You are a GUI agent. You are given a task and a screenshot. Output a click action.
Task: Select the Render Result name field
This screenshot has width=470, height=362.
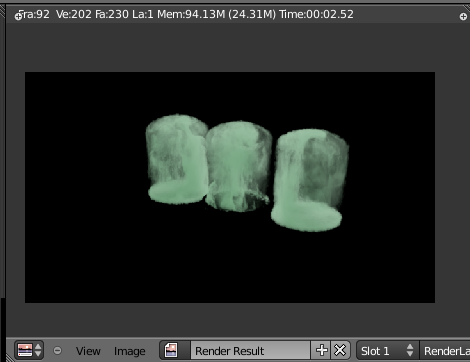tap(250, 350)
